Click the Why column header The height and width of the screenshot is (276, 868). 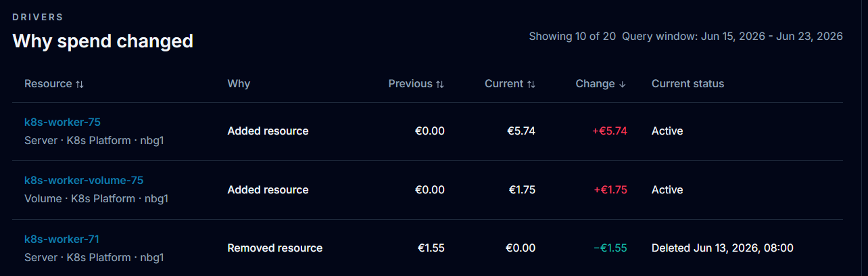pyautogui.click(x=239, y=84)
